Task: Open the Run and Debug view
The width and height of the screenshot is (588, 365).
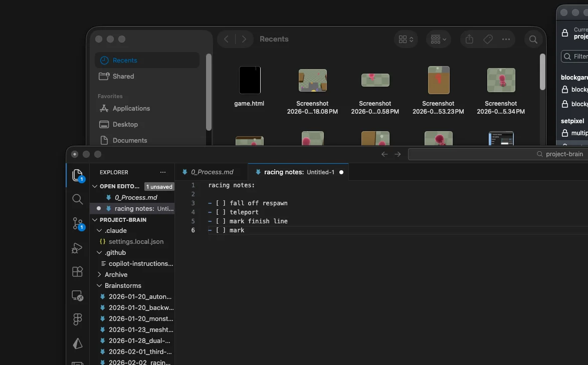Action: (77, 248)
